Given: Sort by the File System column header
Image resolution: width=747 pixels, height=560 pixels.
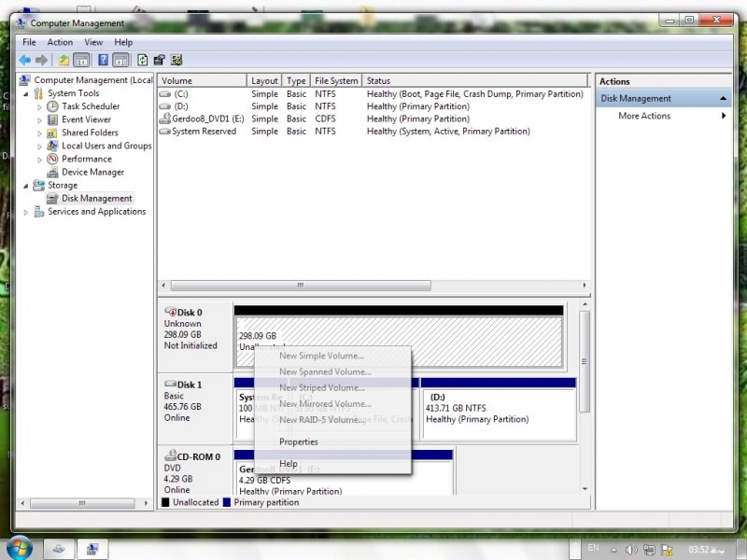Looking at the screenshot, I should [336, 80].
